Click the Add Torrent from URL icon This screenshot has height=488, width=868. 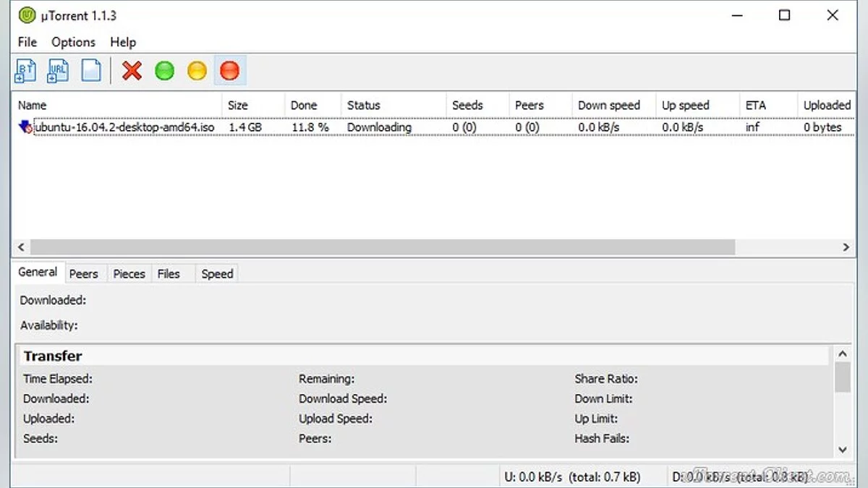(x=59, y=71)
